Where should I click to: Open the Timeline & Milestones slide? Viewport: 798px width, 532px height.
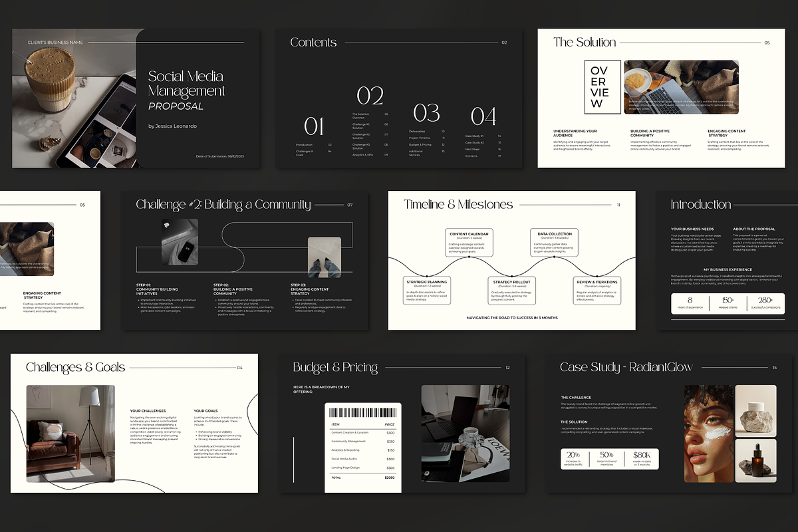tap(511, 261)
